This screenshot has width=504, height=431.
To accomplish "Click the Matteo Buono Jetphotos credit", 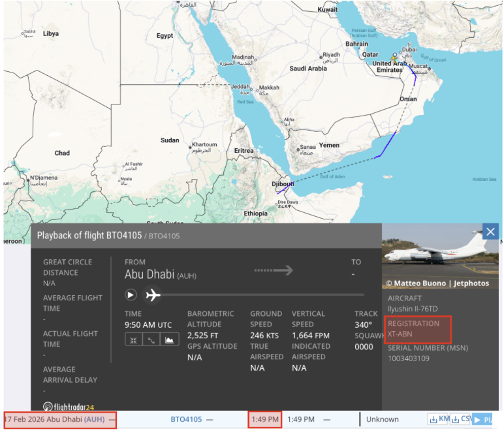I will click(x=437, y=283).
